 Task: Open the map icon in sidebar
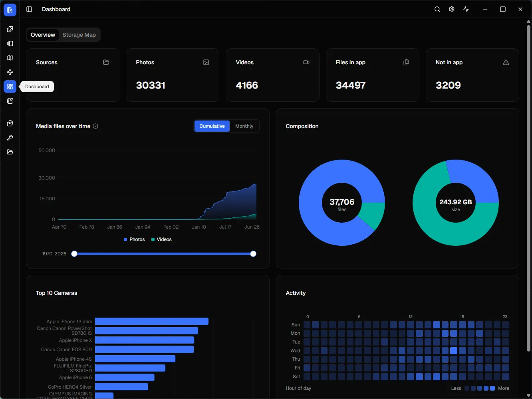point(10,58)
